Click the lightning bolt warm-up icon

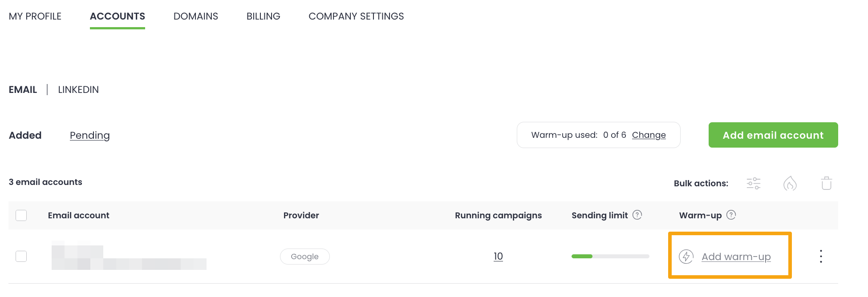pos(686,257)
